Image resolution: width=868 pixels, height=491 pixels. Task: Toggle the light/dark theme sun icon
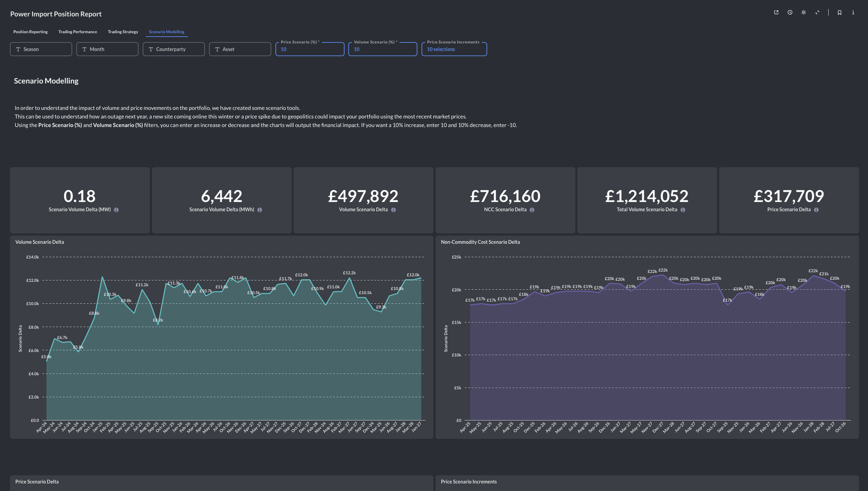click(x=803, y=13)
